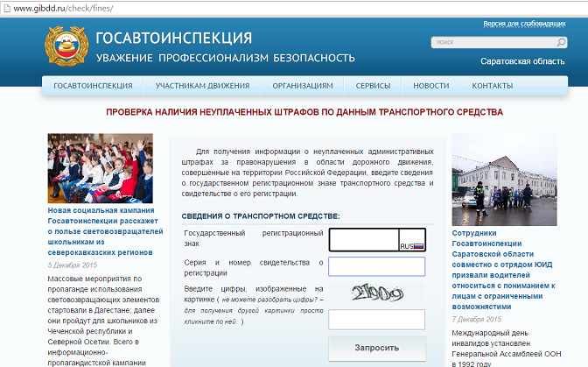Click the page icon in address bar
Image resolution: width=588 pixels, height=367 pixels.
[7, 8]
